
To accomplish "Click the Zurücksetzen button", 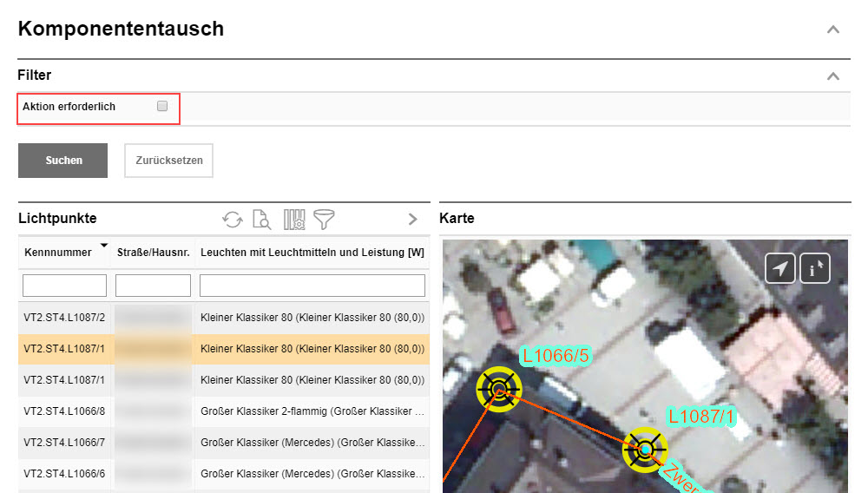I will (169, 161).
